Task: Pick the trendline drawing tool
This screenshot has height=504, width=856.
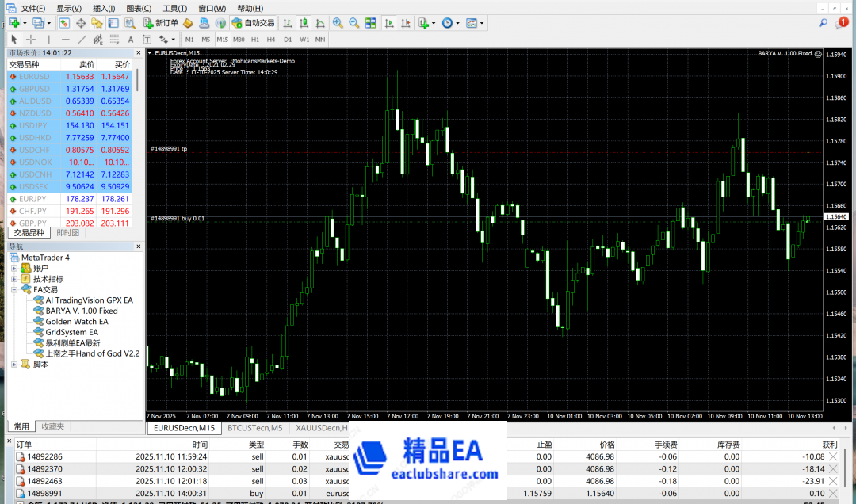Action: pyautogui.click(x=82, y=39)
